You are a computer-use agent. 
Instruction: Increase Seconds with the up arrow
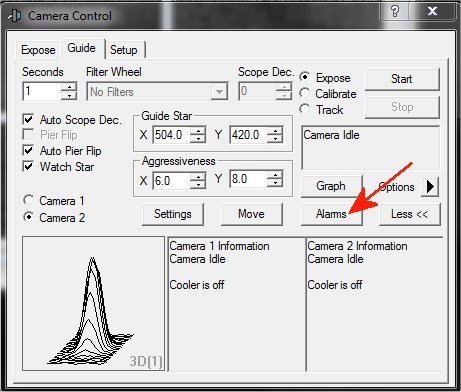(69, 87)
